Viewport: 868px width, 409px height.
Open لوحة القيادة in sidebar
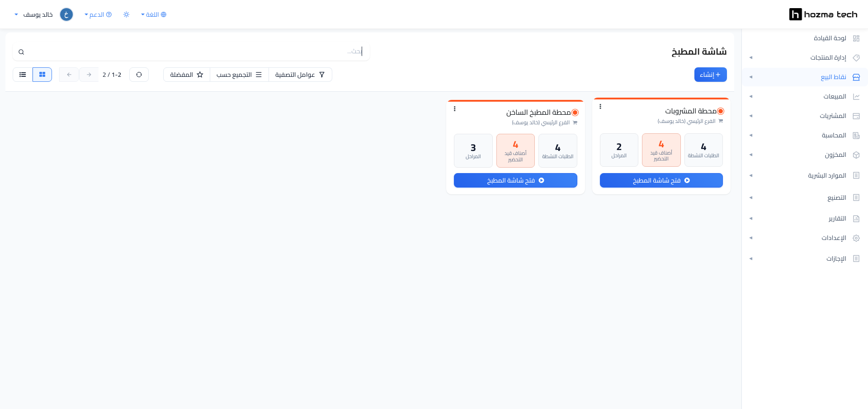tap(805, 38)
